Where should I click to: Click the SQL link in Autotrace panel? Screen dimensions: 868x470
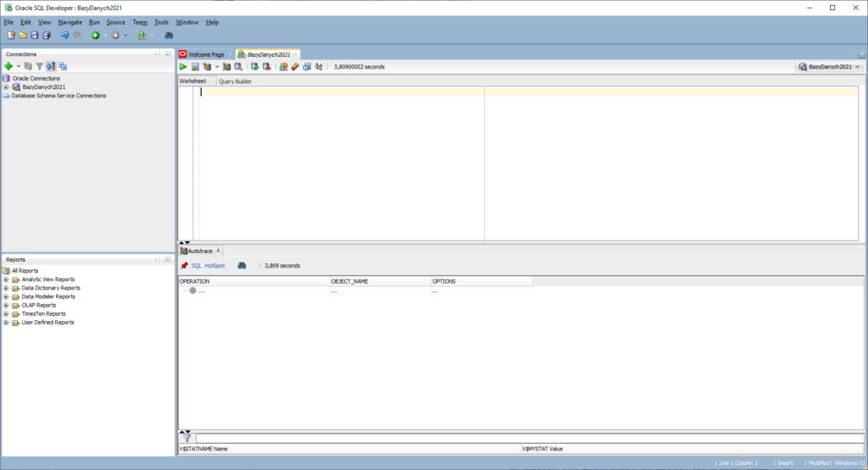[x=196, y=265]
